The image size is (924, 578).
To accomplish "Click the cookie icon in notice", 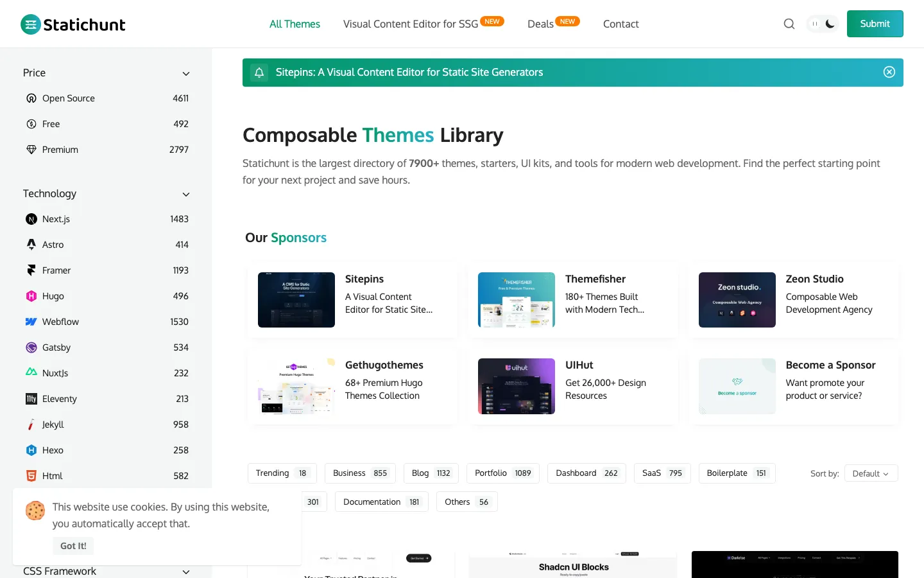I will click(x=35, y=511).
